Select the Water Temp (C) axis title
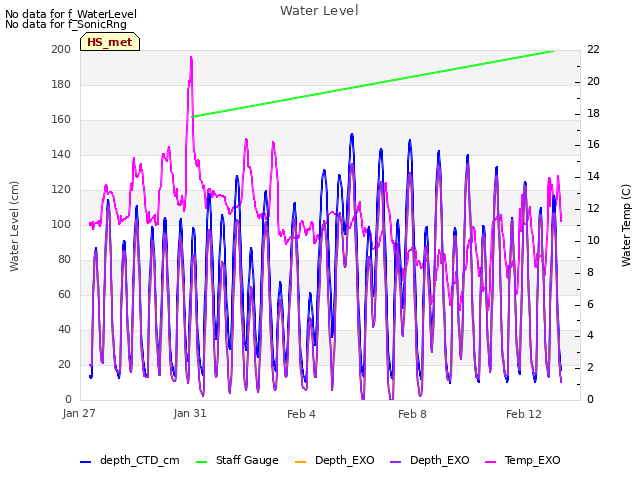640x480 pixels. [x=626, y=225]
